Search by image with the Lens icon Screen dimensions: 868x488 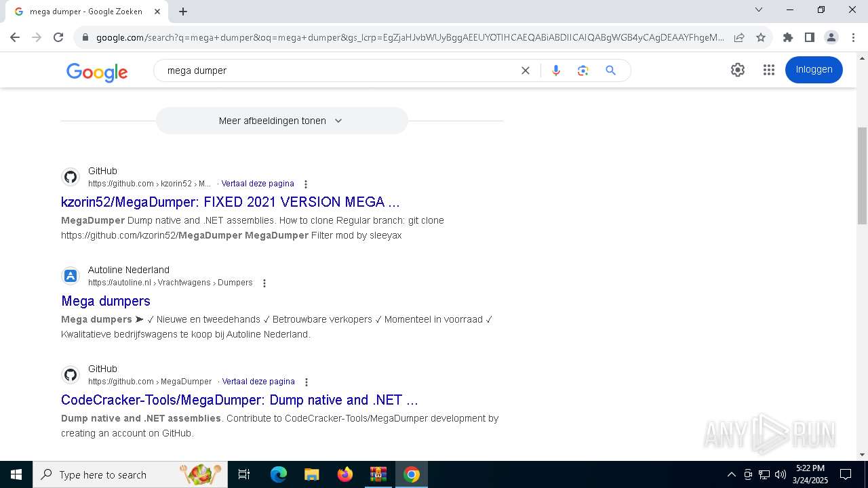coord(583,70)
